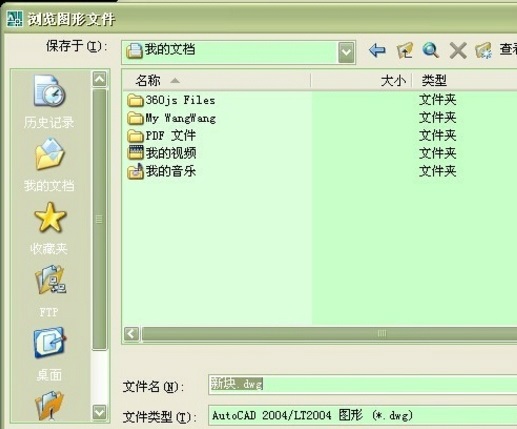This screenshot has height=429, width=517.
Task: Click the sidebar vertical scrollbar thumb
Action: [99, 219]
